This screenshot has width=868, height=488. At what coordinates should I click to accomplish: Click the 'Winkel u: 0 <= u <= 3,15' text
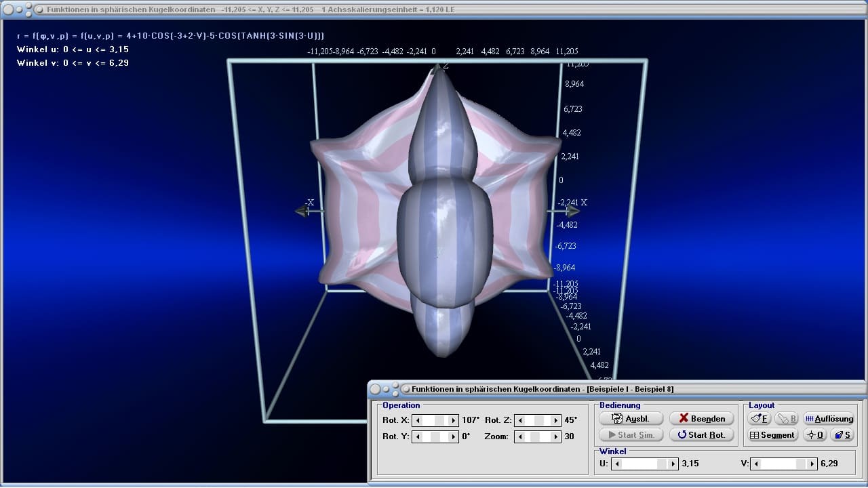73,49
